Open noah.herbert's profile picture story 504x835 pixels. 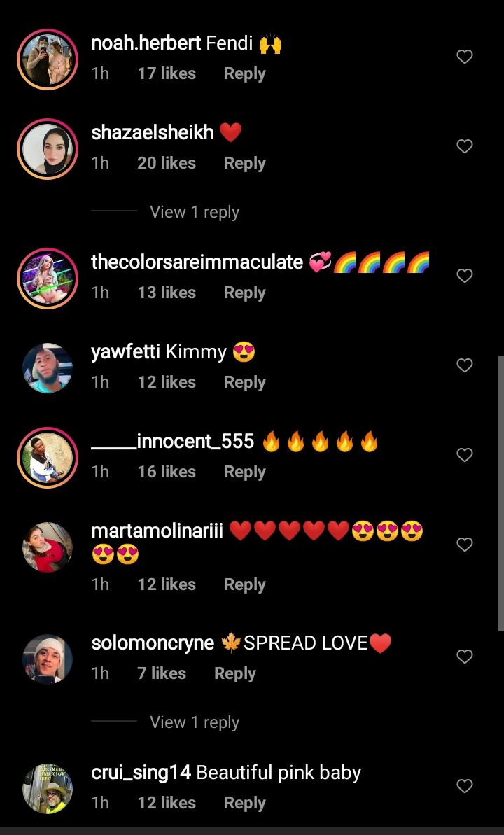(x=48, y=59)
